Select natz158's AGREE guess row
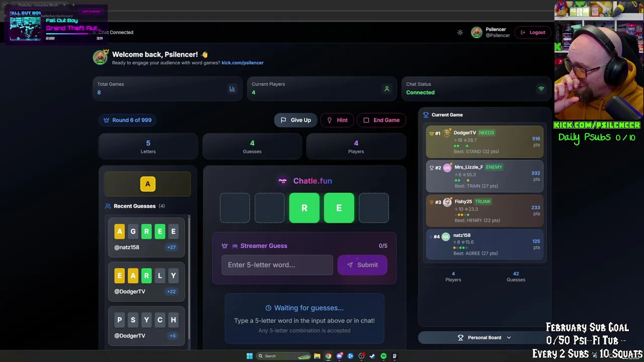This screenshot has width=644, height=362. (x=146, y=237)
